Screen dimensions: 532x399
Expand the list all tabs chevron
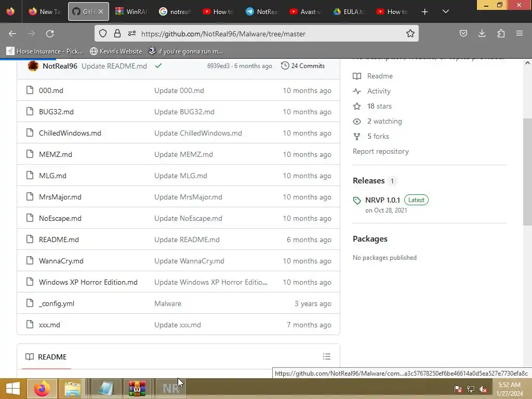(445, 11)
